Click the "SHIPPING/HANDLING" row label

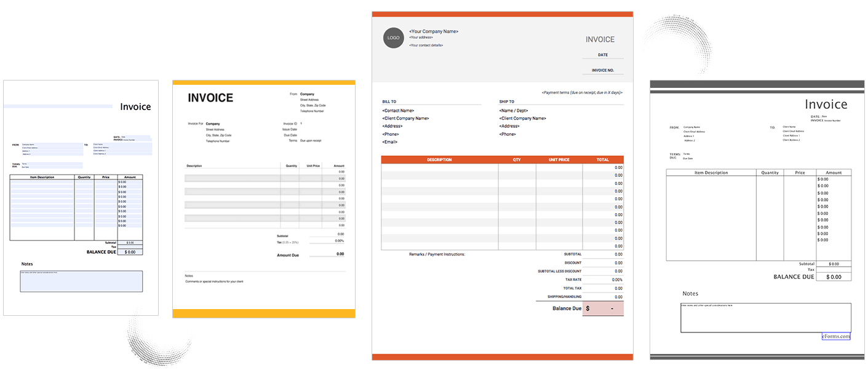pyautogui.click(x=565, y=297)
